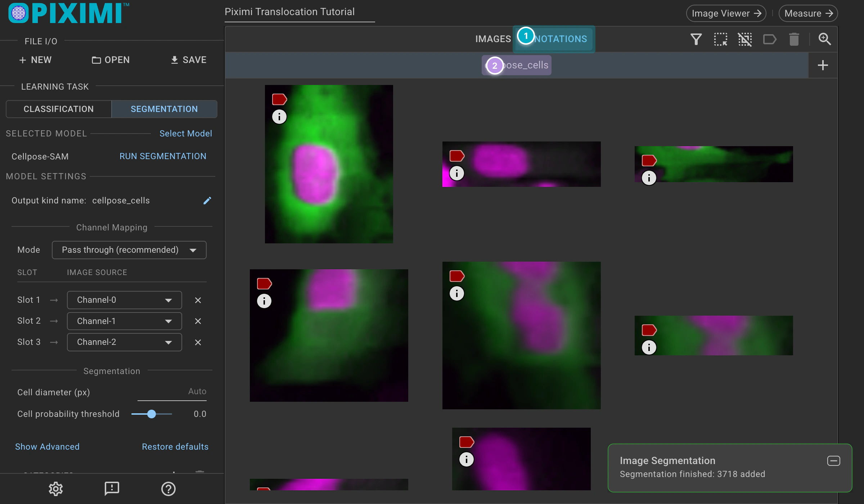864x504 pixels.
Task: Switch learning task to Segmentation
Action: (x=164, y=109)
